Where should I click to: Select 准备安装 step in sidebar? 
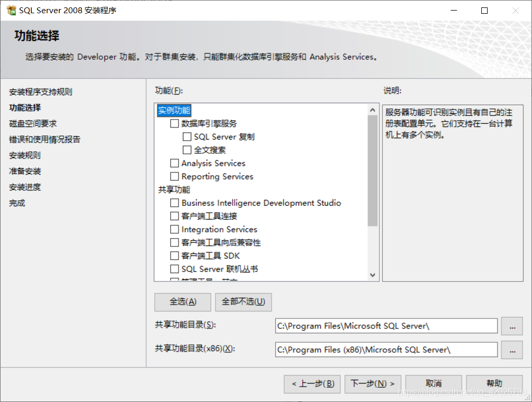click(x=25, y=171)
